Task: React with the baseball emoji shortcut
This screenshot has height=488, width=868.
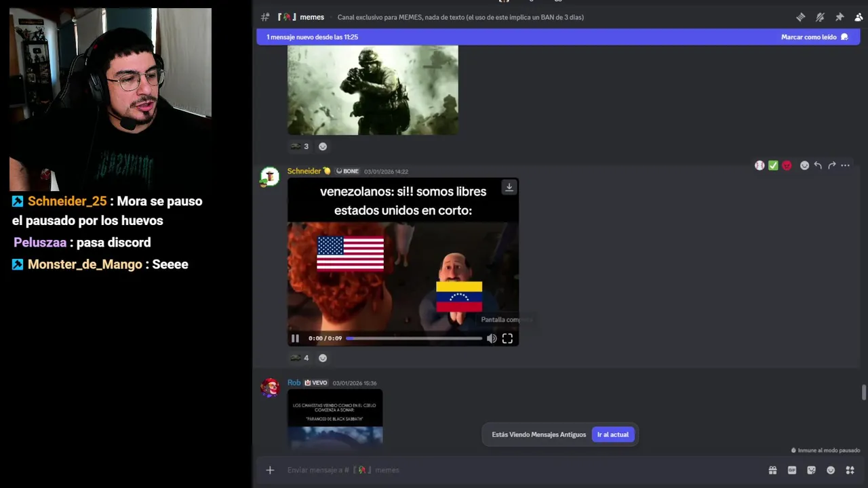Action: 759,165
